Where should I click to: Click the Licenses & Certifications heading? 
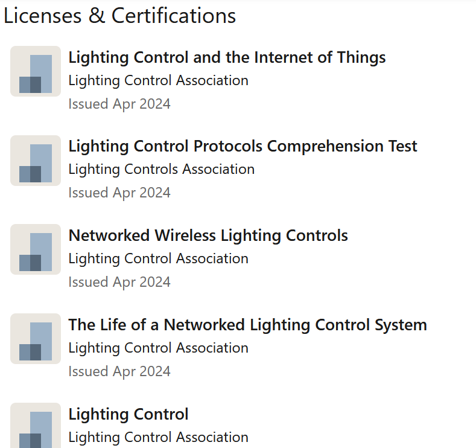pyautogui.click(x=119, y=16)
